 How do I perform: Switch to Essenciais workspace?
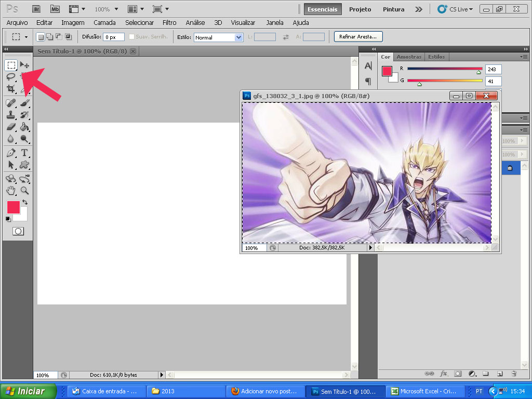coord(323,9)
